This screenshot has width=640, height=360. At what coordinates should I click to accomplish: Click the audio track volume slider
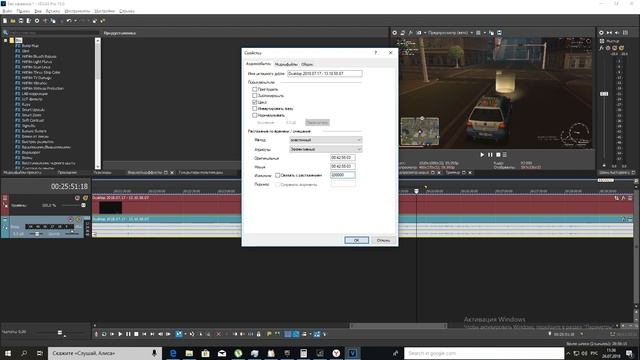(x=37, y=234)
